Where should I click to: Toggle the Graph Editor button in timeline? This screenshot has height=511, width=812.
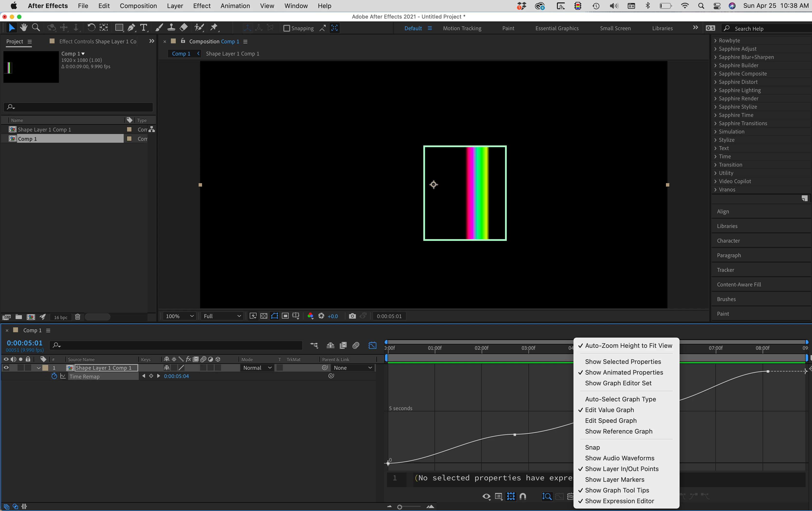[x=372, y=345]
